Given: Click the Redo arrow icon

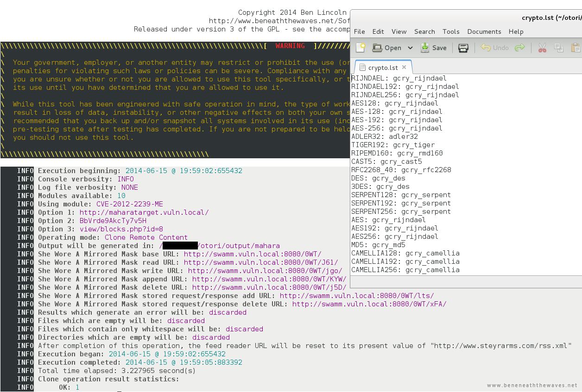Looking at the screenshot, I should click(x=520, y=48).
